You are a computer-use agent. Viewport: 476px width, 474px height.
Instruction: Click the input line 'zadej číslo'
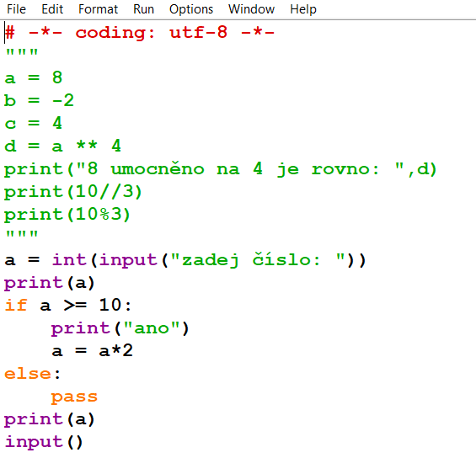pyautogui.click(x=185, y=260)
